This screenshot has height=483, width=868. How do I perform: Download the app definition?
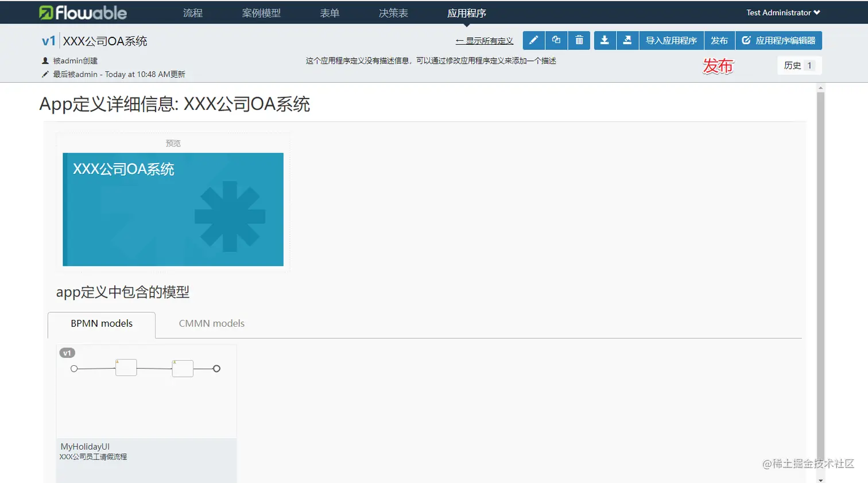(604, 40)
